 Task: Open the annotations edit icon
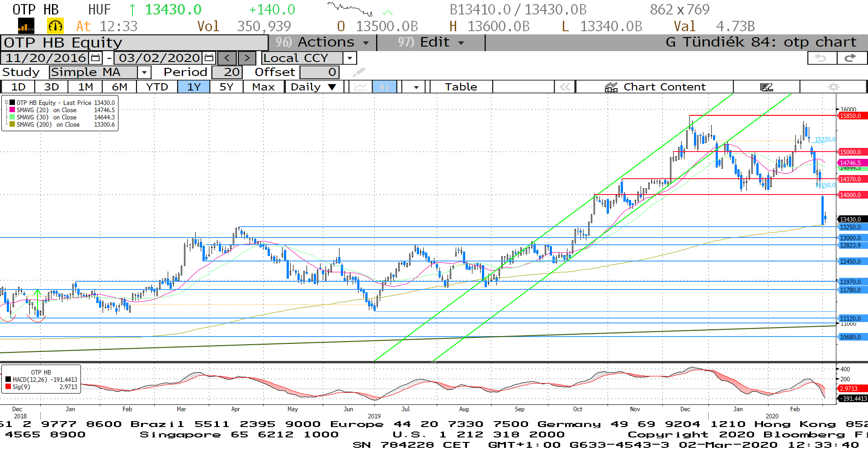(x=767, y=87)
